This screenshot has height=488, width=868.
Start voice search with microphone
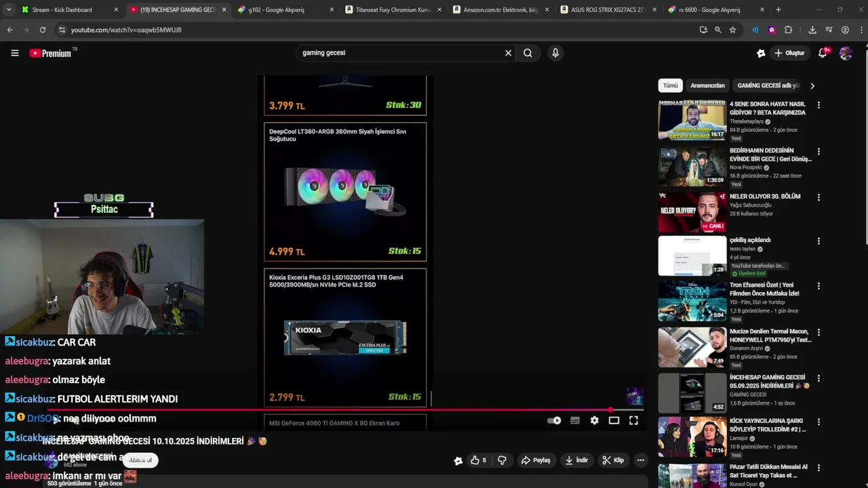[x=555, y=53]
